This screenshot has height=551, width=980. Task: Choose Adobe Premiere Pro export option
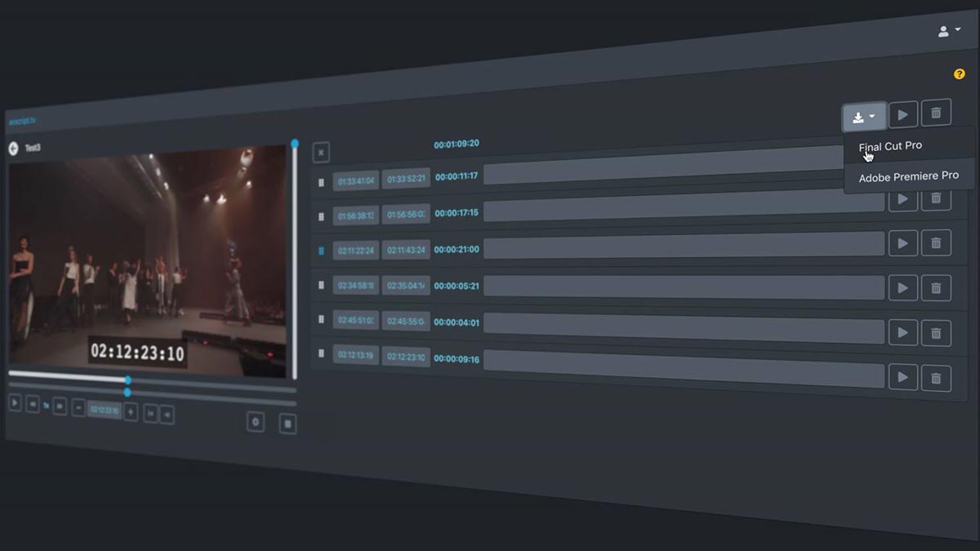(909, 176)
